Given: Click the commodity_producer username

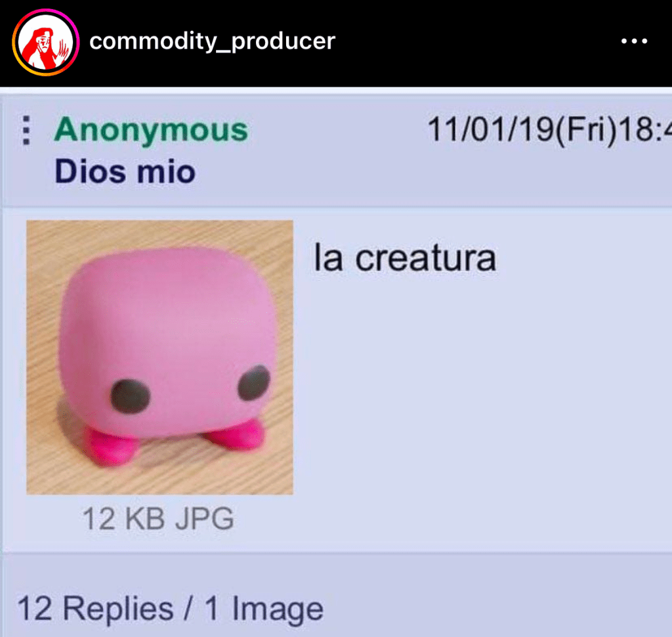Looking at the screenshot, I should (212, 41).
